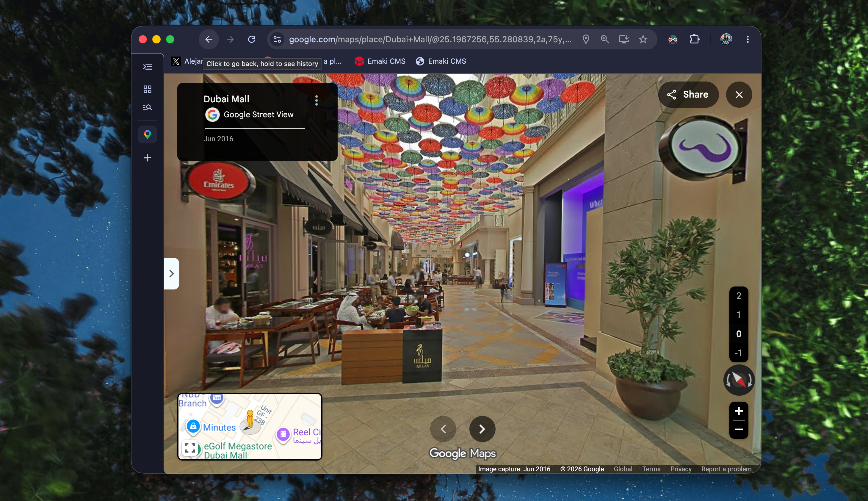This screenshot has height=501, width=868.
Task: Open site information icon in address bar
Action: click(x=277, y=39)
